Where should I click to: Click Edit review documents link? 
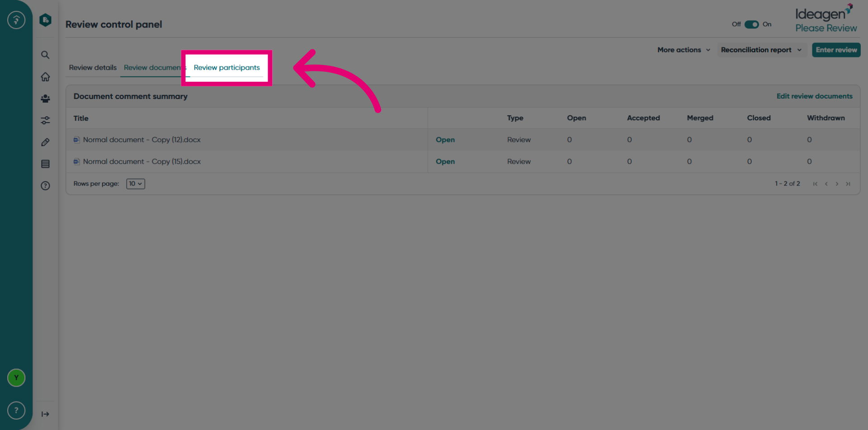point(814,96)
